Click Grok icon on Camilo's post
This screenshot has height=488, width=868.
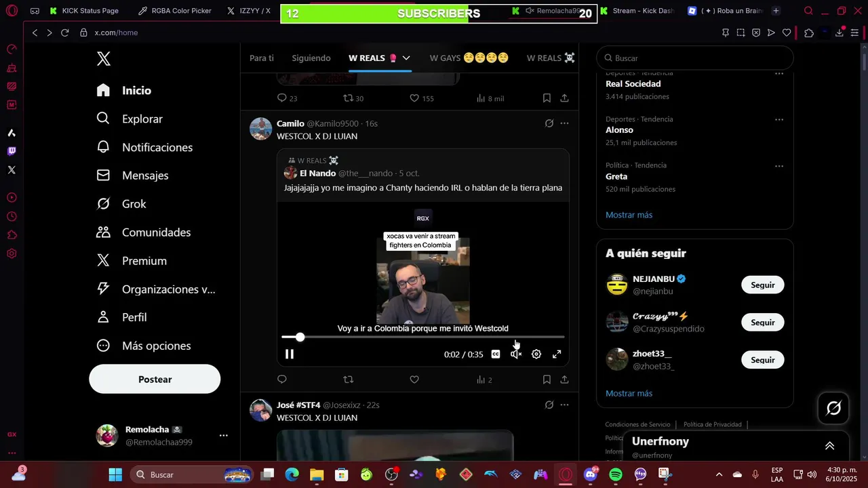click(x=549, y=123)
